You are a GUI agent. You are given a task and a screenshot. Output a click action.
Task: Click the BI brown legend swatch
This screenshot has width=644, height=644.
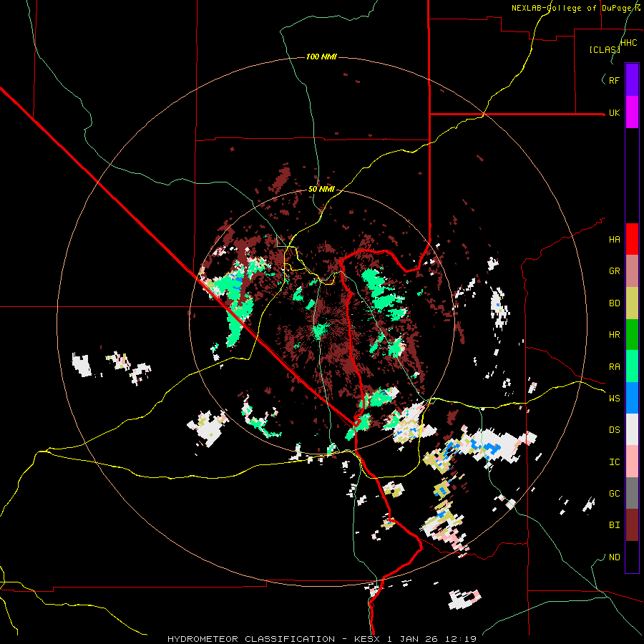coord(632,525)
